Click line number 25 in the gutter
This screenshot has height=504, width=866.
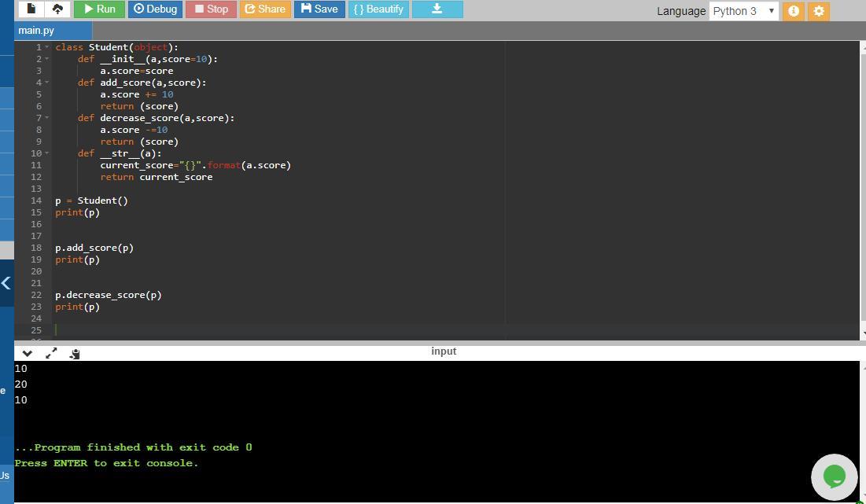coord(36,330)
